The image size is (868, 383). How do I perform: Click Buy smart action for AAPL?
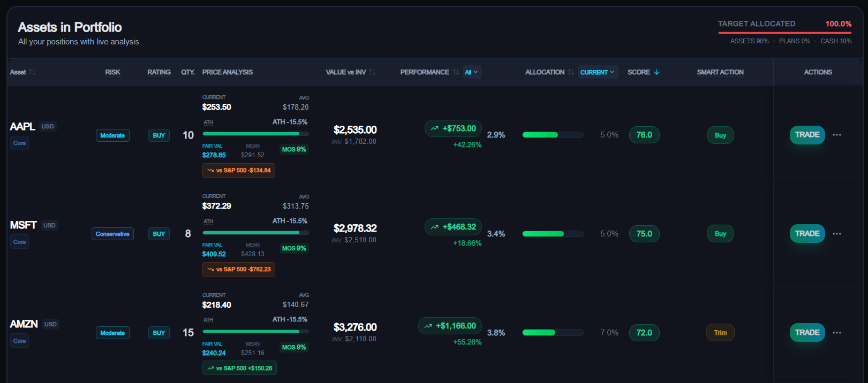[x=720, y=135]
